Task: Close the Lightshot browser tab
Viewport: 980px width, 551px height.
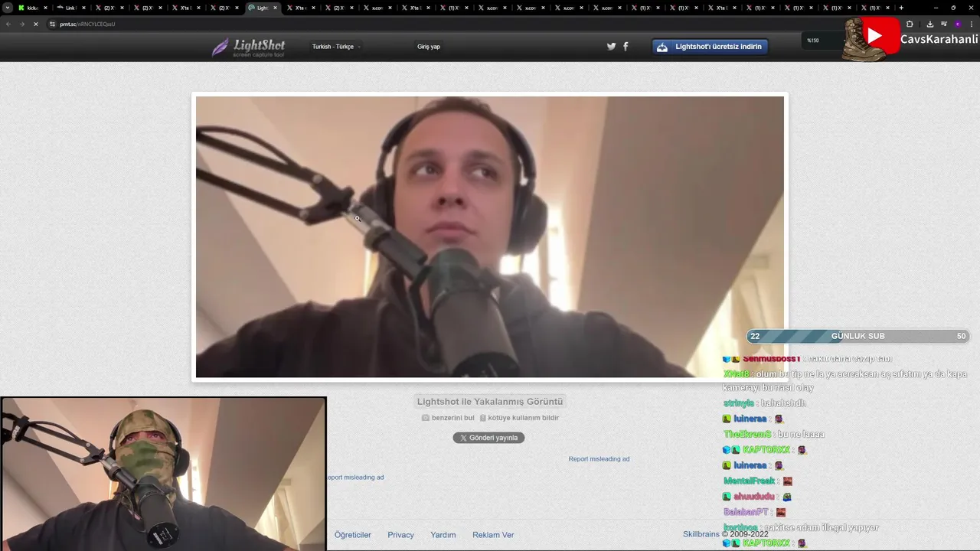Action: click(x=276, y=8)
